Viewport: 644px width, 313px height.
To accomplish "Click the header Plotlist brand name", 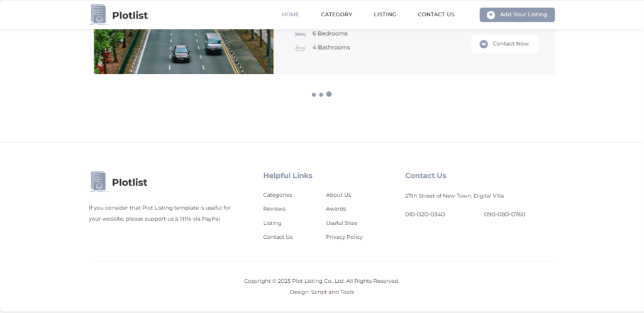I will click(130, 16).
